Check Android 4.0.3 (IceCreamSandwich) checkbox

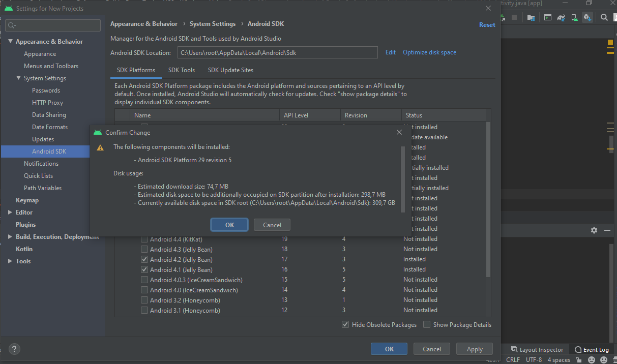click(x=144, y=280)
